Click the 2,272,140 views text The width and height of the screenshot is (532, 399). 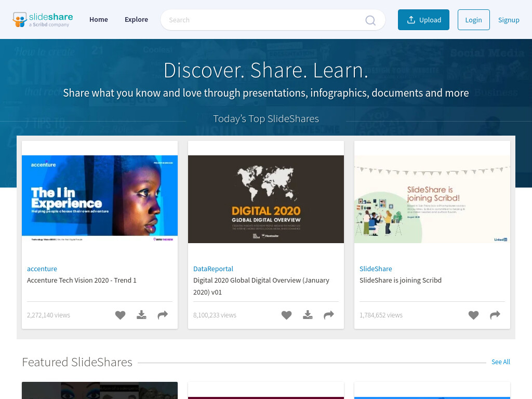coord(48,315)
